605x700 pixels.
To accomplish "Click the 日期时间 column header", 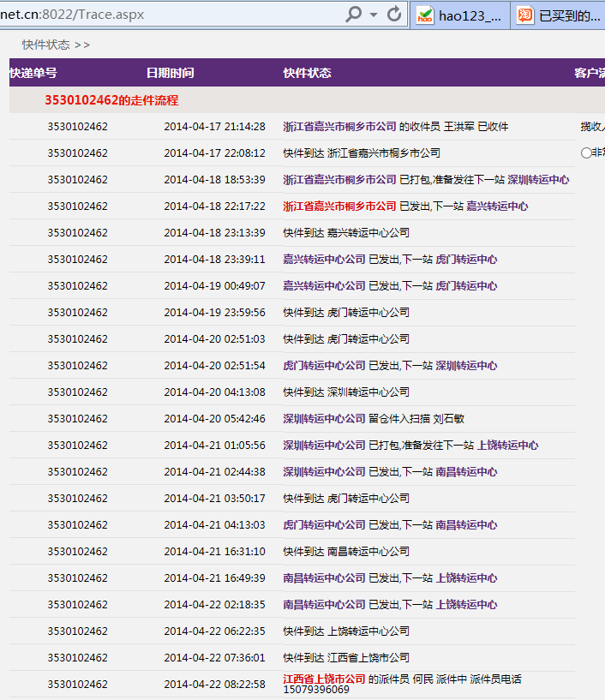I will pyautogui.click(x=170, y=73).
